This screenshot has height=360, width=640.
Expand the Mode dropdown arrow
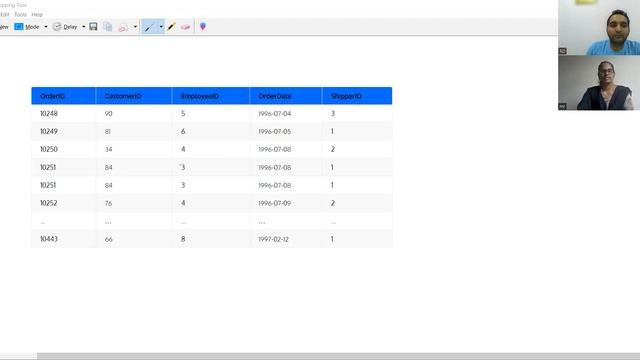tap(46, 27)
